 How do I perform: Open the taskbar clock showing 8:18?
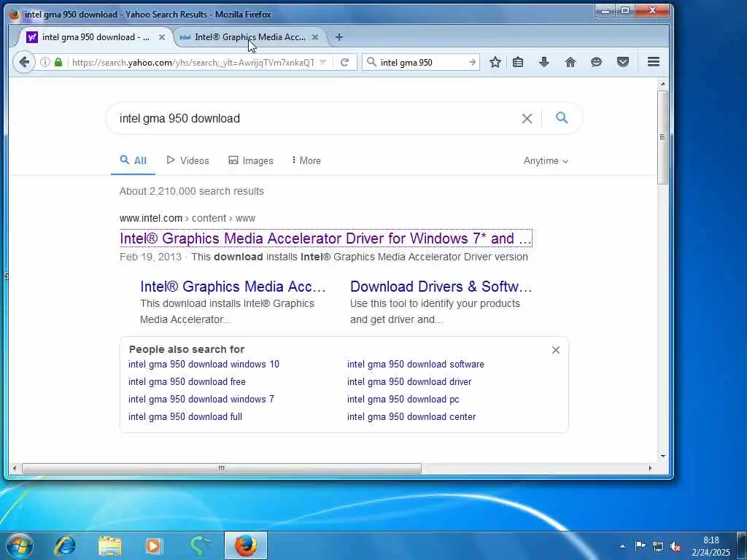click(x=711, y=546)
